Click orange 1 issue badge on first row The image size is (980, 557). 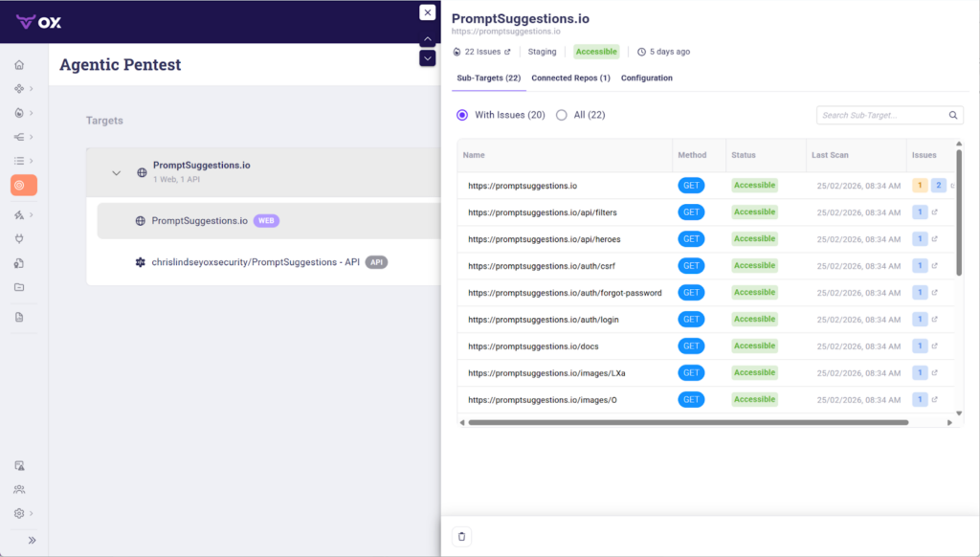click(x=920, y=185)
